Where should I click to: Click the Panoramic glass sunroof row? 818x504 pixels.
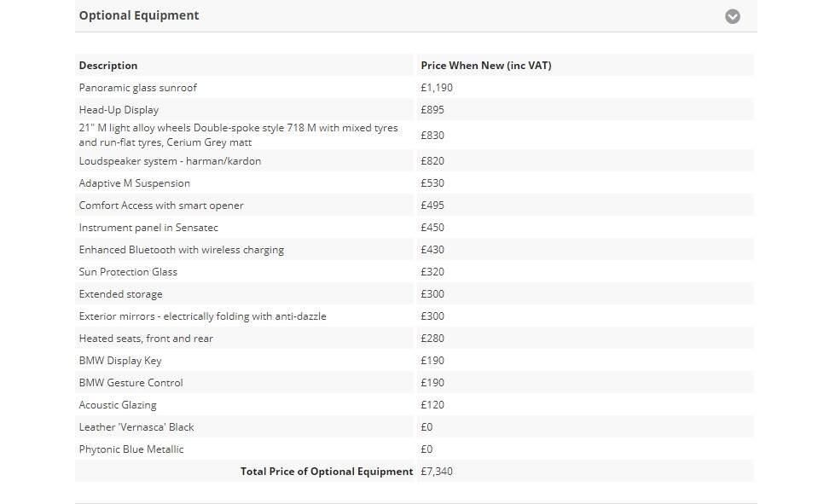(415, 88)
